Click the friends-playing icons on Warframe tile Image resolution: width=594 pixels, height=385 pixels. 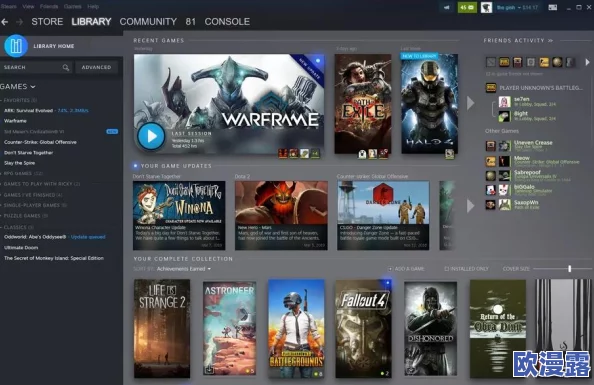point(299,153)
